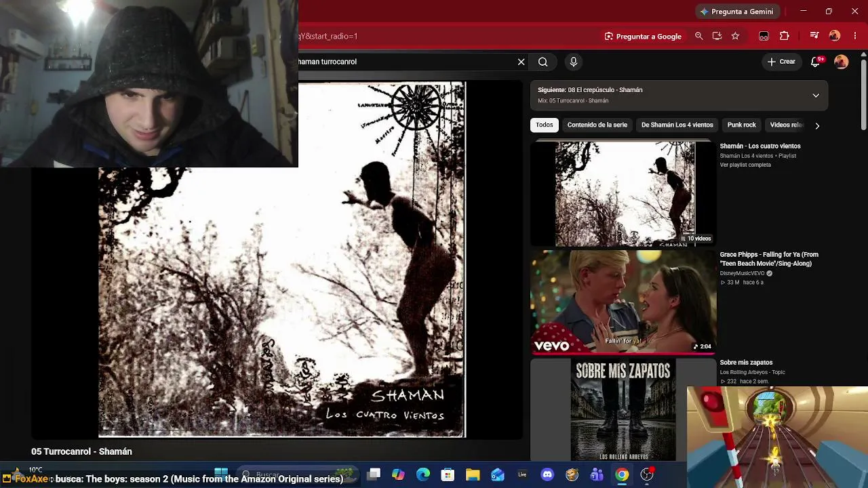Screen dimensions: 868x488
Task: Click the extension icon left of the puzzle piece
Action: [x=764, y=36]
